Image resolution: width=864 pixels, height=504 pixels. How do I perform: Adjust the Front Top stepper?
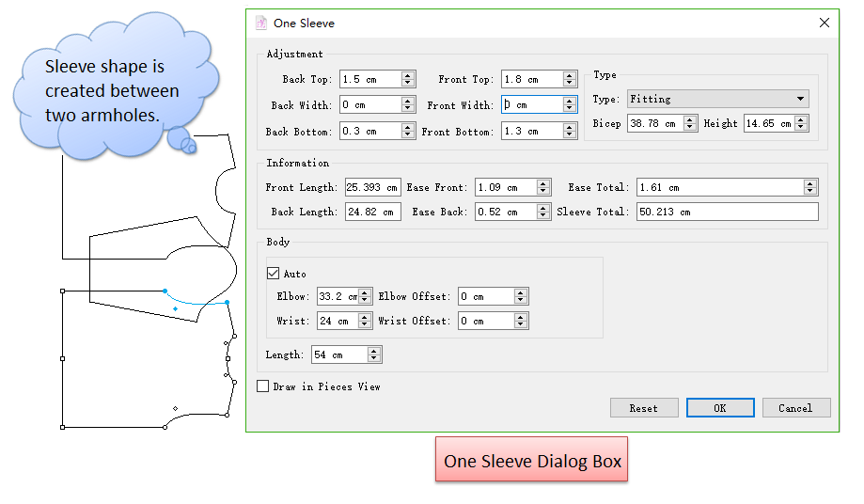(x=570, y=80)
